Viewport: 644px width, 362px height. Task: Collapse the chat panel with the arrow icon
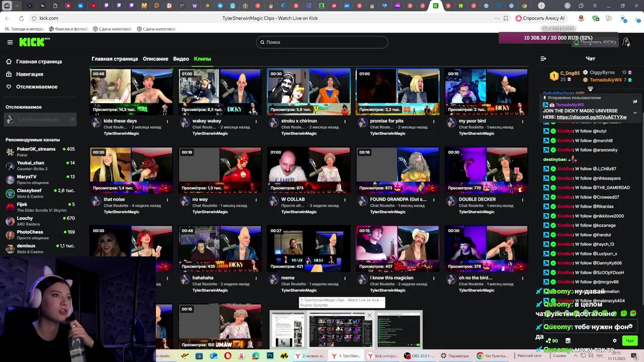pyautogui.click(x=543, y=59)
